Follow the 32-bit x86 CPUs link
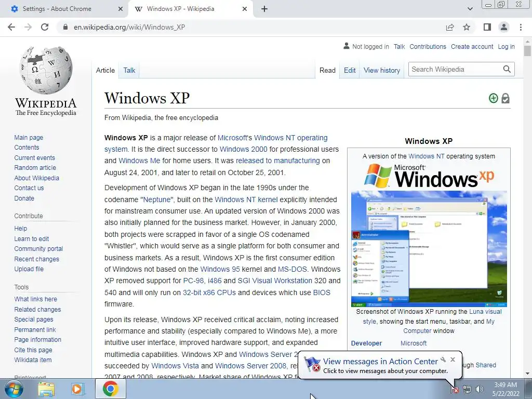The height and width of the screenshot is (399, 532). pyautogui.click(x=209, y=292)
